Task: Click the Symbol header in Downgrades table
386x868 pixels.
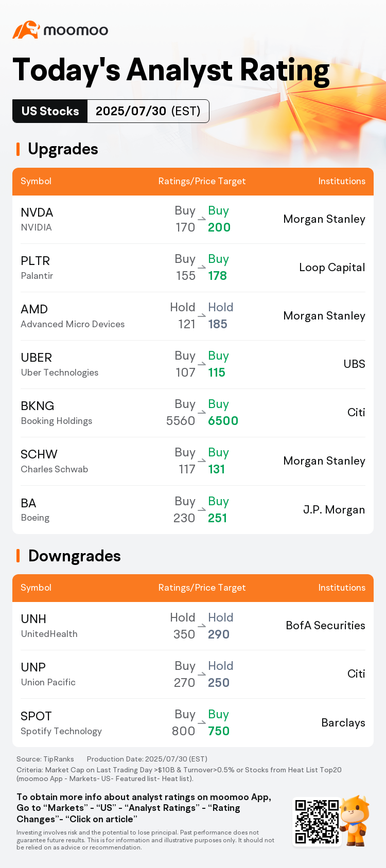Action: 36,588
